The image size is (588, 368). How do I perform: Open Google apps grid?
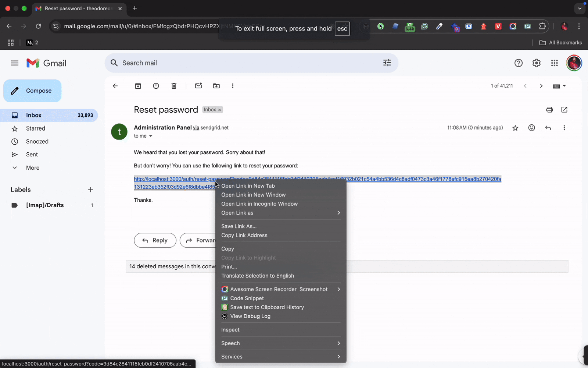click(555, 63)
